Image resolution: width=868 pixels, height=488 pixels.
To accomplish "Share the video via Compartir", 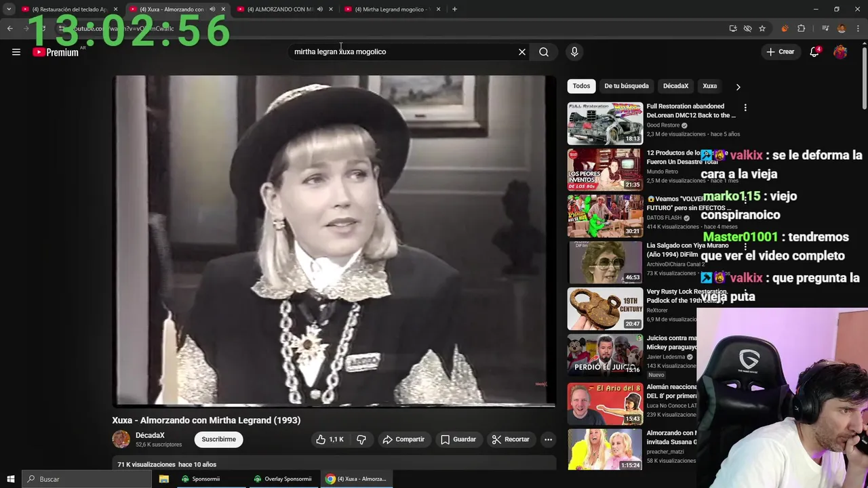I will pos(403,439).
